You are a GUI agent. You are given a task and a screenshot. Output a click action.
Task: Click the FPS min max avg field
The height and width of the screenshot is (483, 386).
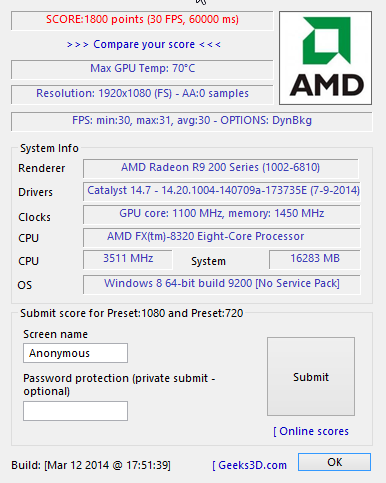(192, 121)
